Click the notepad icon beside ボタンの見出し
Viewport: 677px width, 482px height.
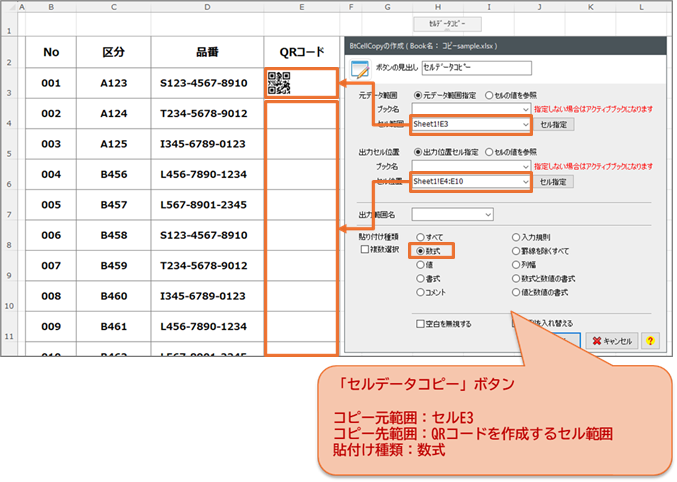click(x=357, y=68)
